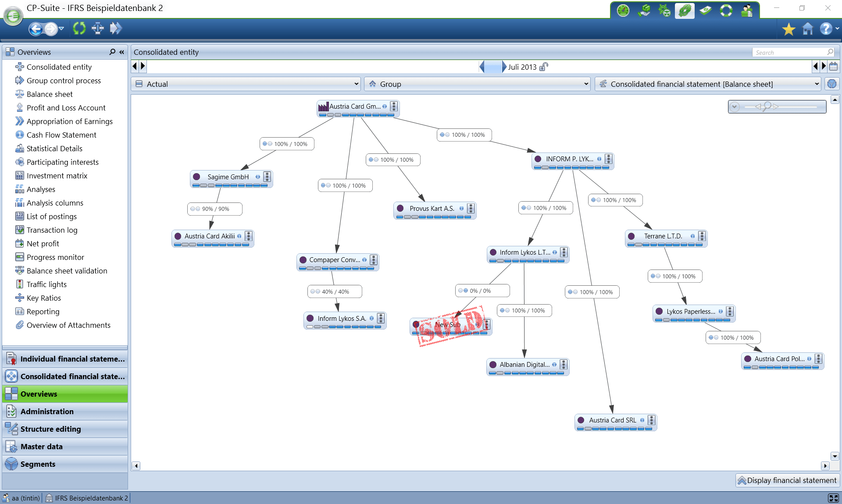The height and width of the screenshot is (504, 842).
Task: Click the CP-Suite application logo button
Action: coord(13,17)
